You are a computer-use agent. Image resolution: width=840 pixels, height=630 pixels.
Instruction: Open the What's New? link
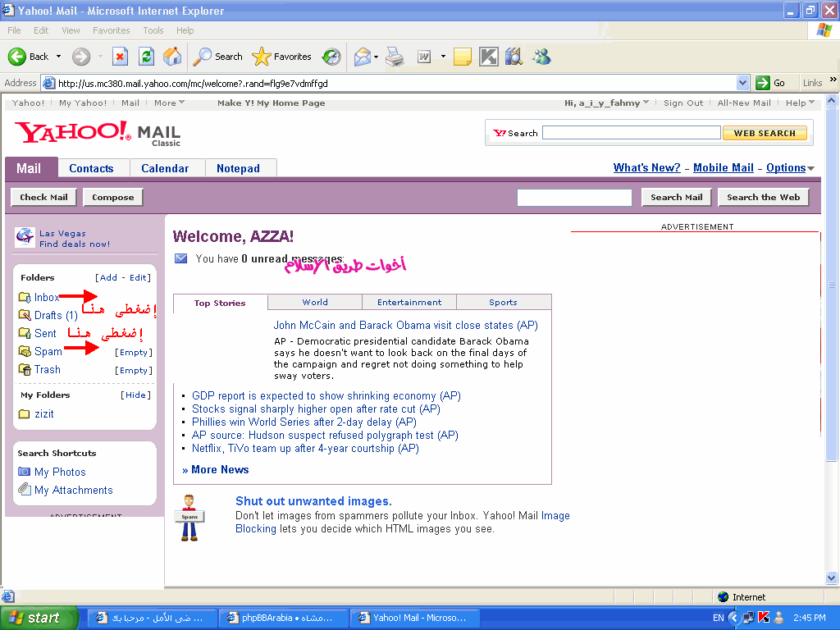click(646, 167)
